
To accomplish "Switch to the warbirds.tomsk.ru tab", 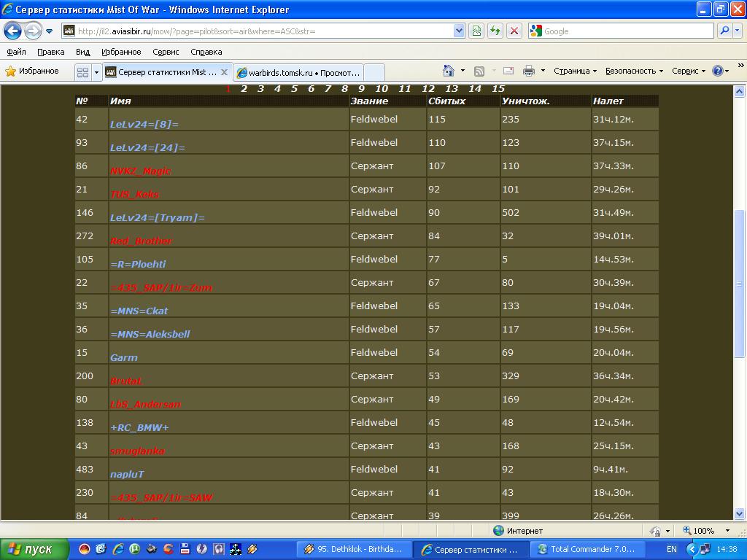I will click(299, 72).
